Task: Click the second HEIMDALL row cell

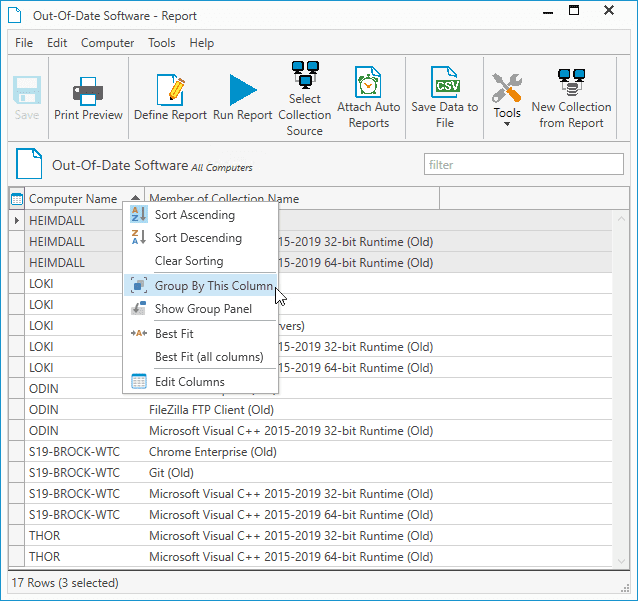Action: [57, 242]
